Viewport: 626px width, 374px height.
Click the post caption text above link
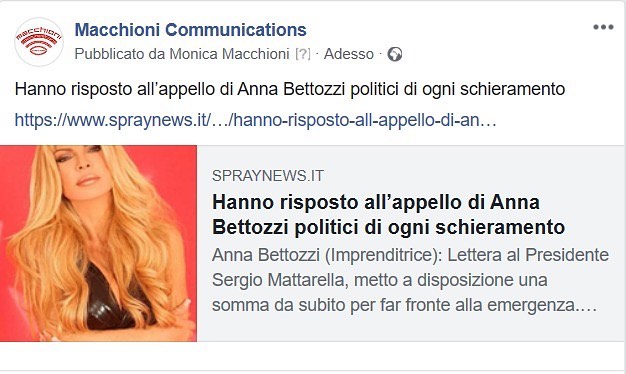[x=290, y=89]
